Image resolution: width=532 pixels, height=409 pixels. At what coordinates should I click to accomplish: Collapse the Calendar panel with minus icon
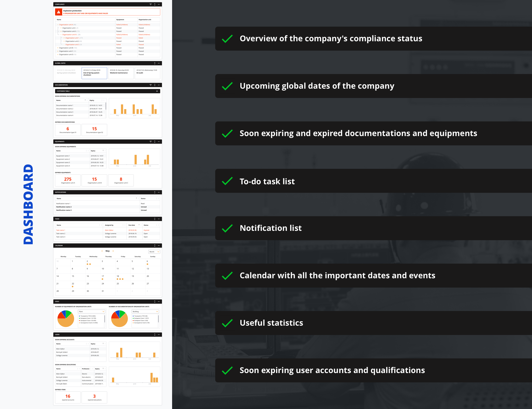coord(159,246)
